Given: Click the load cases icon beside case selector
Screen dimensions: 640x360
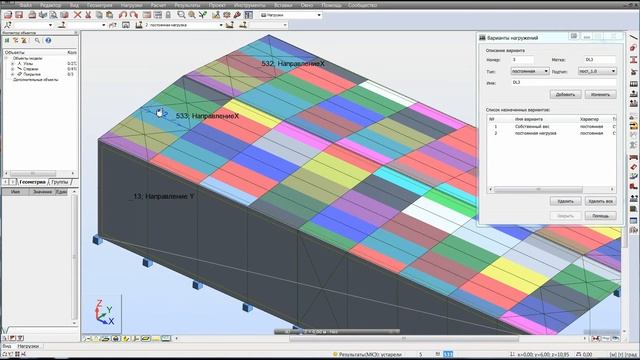Looking at the screenshot, I should (139, 25).
